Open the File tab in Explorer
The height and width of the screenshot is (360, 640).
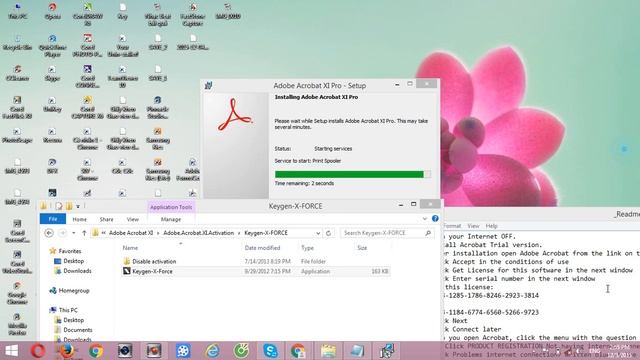pyautogui.click(x=53, y=219)
